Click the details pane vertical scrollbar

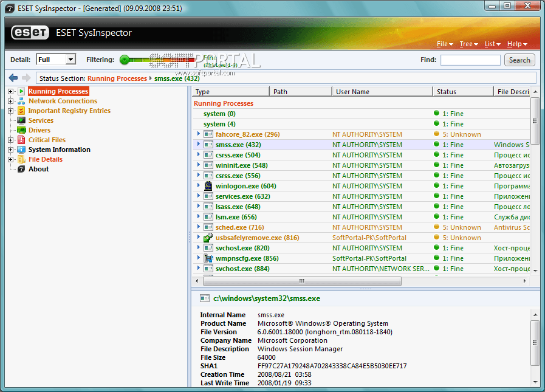click(535, 343)
